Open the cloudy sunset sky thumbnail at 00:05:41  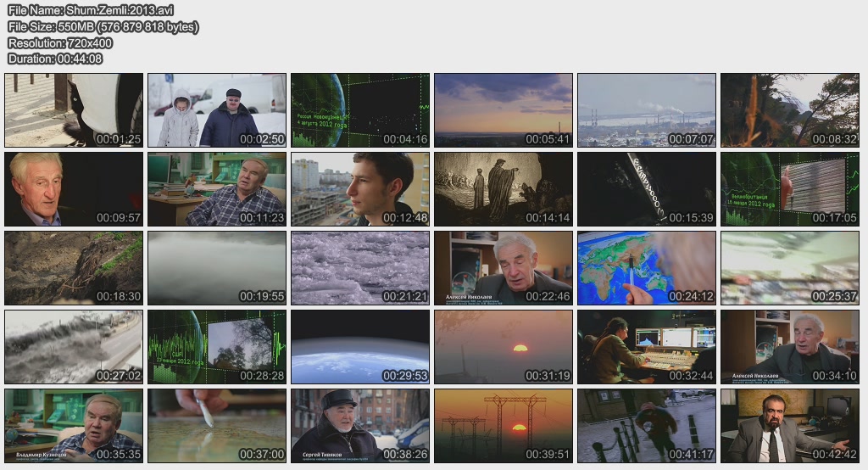click(504, 110)
